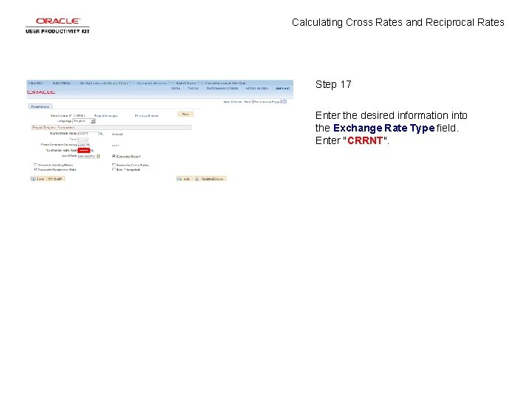Open MultiChannel Console link
The width and height of the screenshot is (532, 399).
222,88
